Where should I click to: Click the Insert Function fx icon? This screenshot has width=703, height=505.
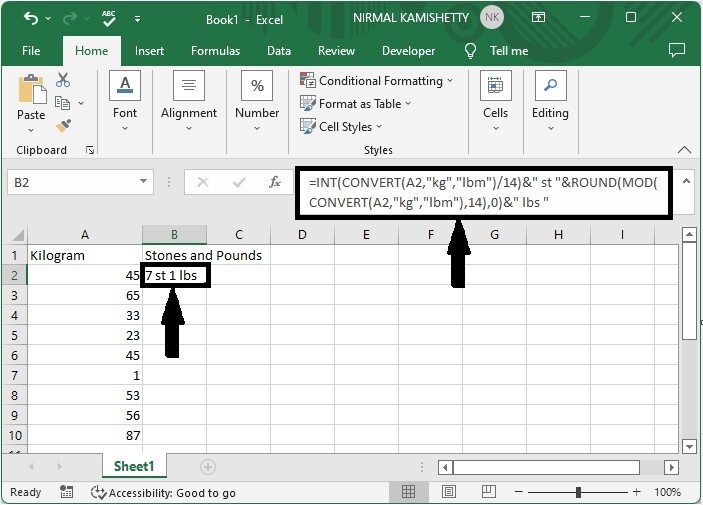[x=274, y=182]
